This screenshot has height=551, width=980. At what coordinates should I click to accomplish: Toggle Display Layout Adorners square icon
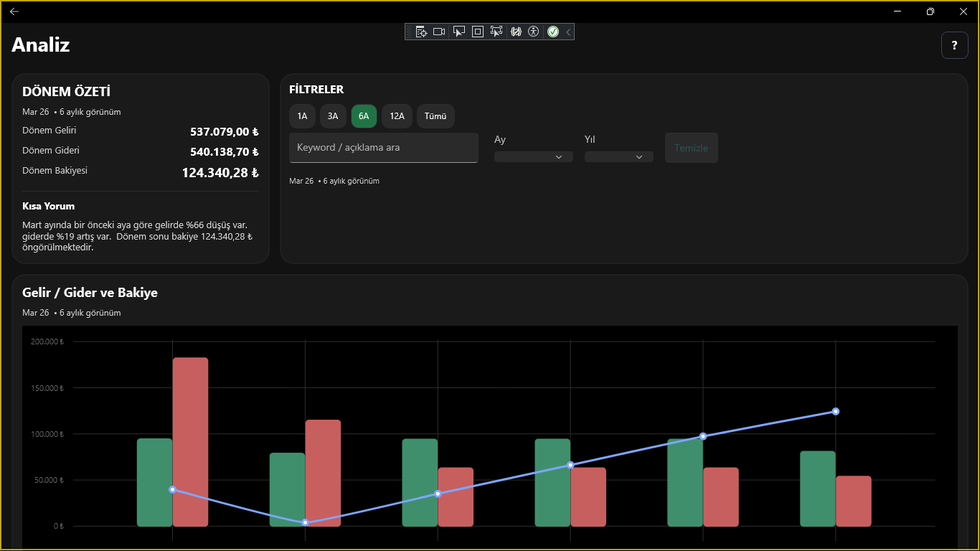(477, 32)
